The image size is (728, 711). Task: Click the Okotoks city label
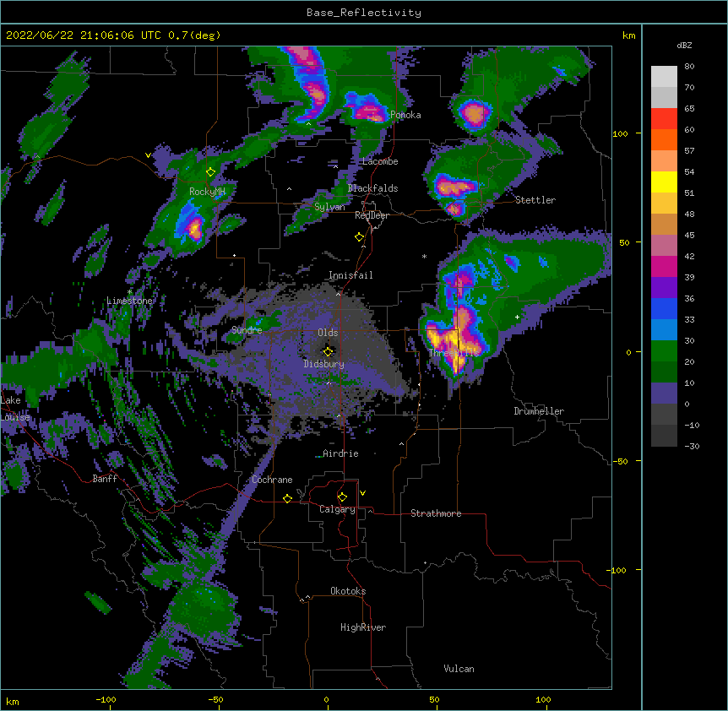348,591
